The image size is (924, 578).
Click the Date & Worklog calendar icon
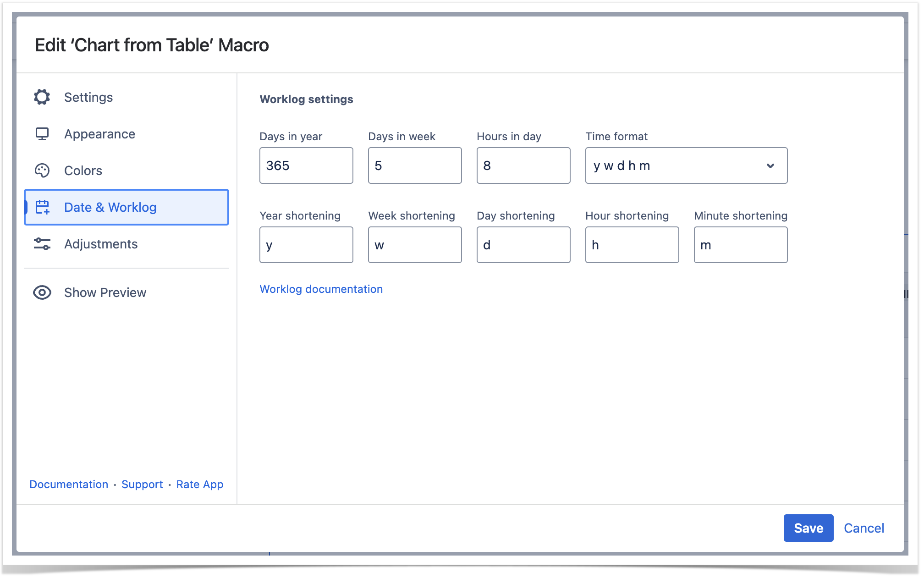[43, 207]
